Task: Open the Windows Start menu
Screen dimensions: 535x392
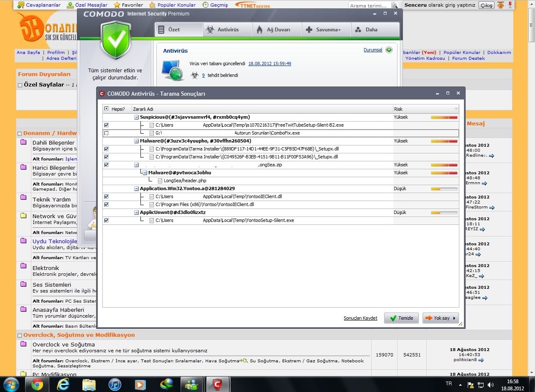Action: pyautogui.click(x=10, y=384)
